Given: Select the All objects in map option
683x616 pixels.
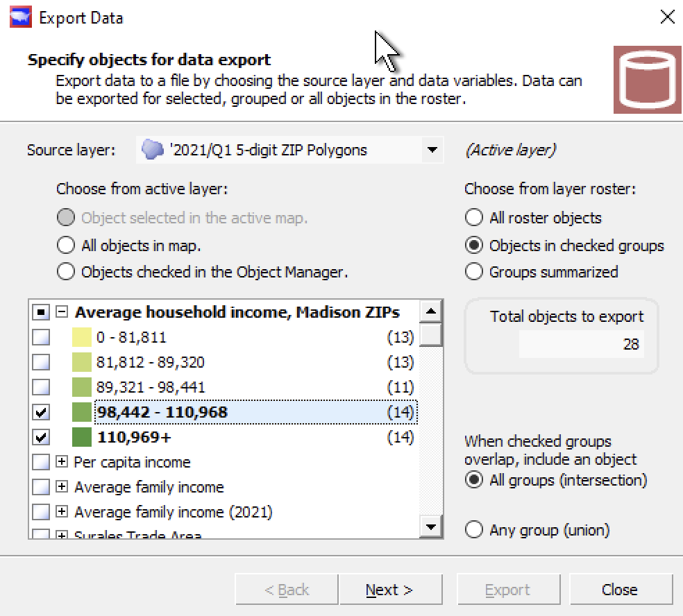Looking at the screenshot, I should point(66,244).
